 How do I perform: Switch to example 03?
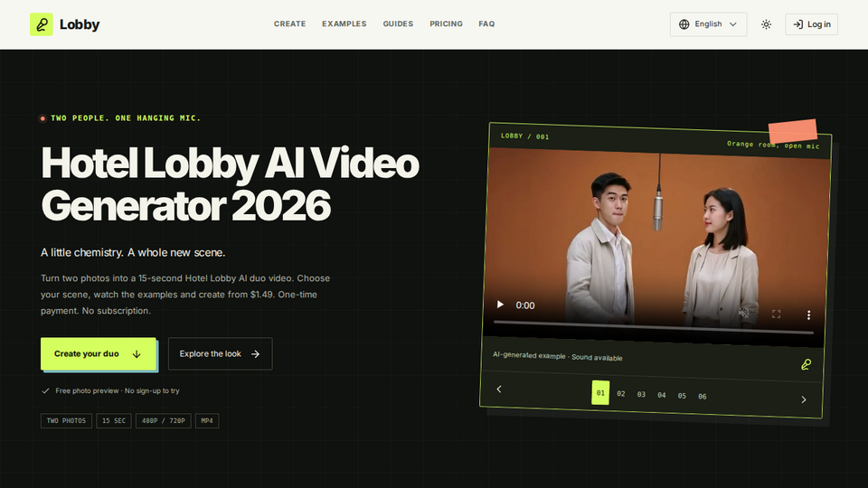tap(641, 395)
